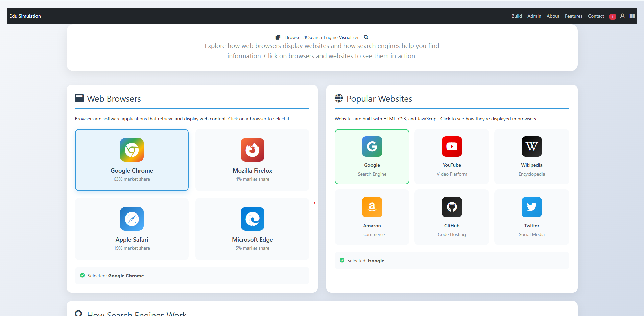Select the Twitter bird icon
644x316 pixels.
pos(532,207)
